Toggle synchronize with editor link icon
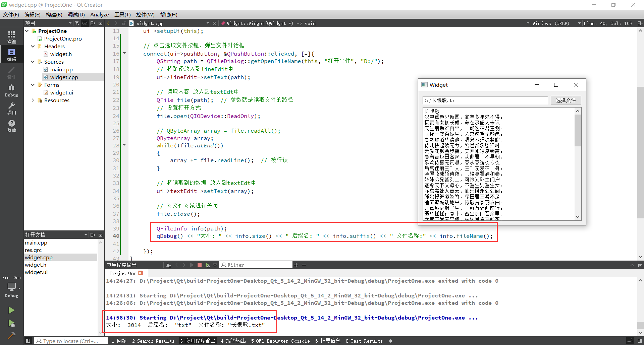The width and height of the screenshot is (644, 345). (85, 23)
